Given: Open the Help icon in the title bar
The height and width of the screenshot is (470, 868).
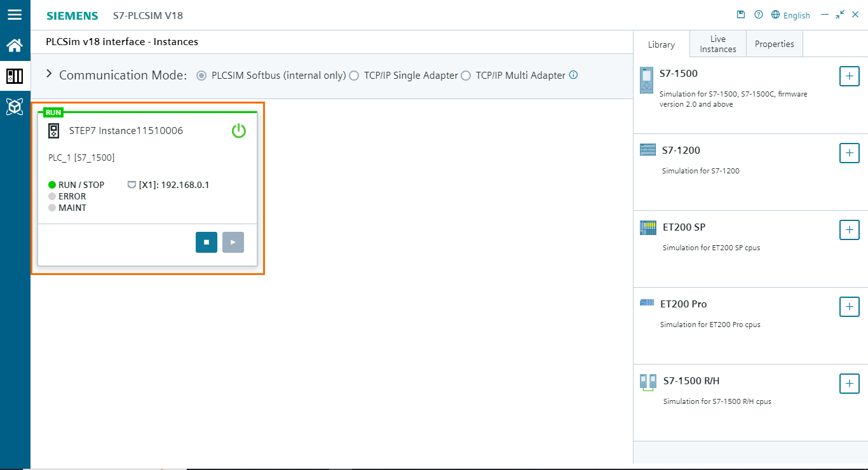Looking at the screenshot, I should [x=758, y=14].
